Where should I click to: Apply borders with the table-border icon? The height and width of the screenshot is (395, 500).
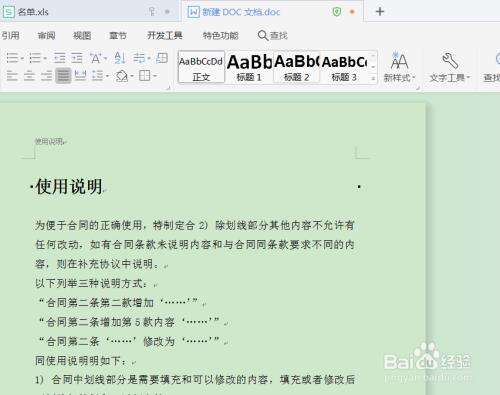[144, 76]
